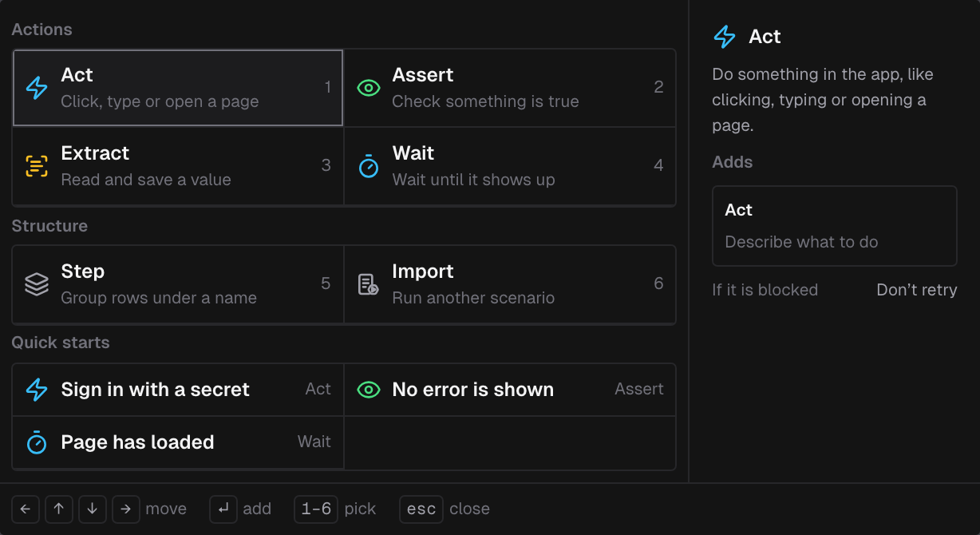Click the shortcut number 1 on Act
980x535 pixels.
tap(327, 87)
